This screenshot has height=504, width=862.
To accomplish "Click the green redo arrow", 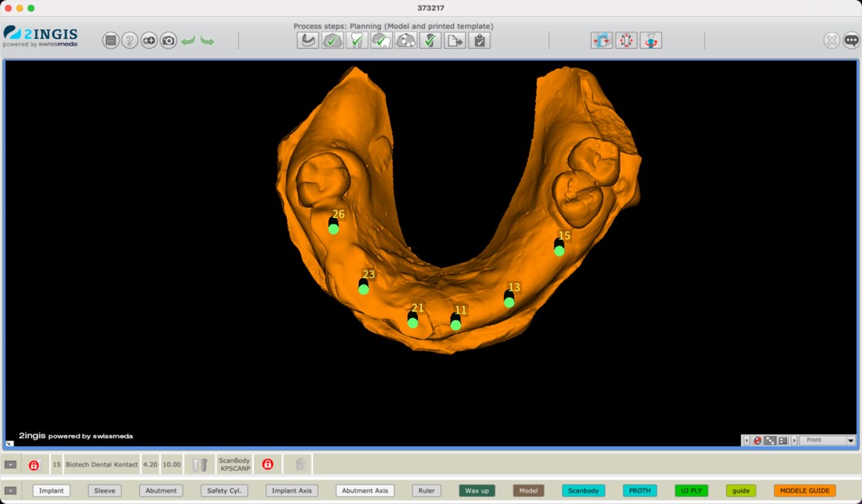I will point(207,41).
